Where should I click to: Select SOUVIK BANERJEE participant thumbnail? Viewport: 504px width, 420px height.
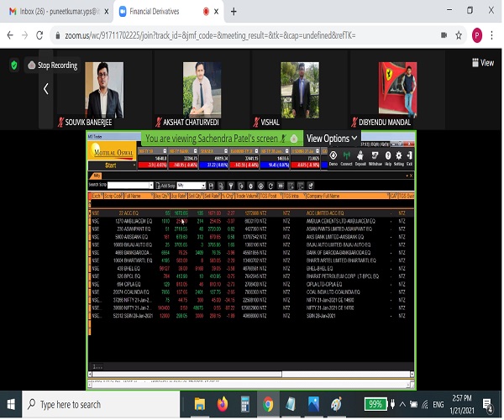tap(104, 90)
